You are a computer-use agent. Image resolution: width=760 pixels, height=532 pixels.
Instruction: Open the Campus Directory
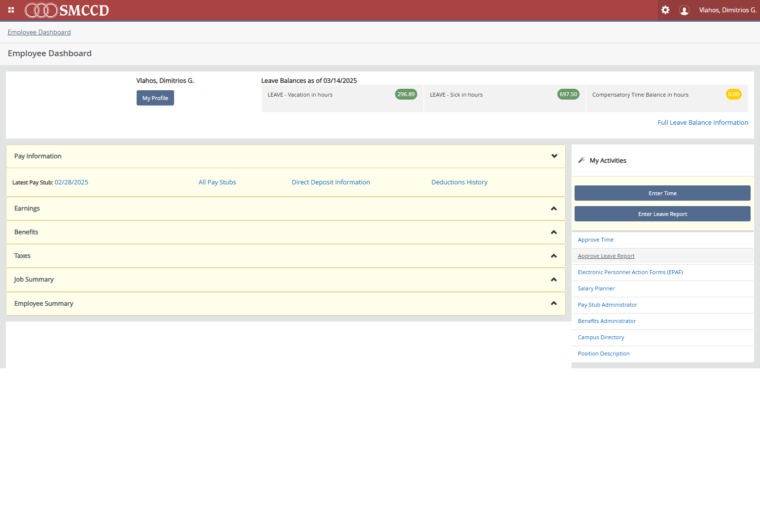(x=601, y=337)
